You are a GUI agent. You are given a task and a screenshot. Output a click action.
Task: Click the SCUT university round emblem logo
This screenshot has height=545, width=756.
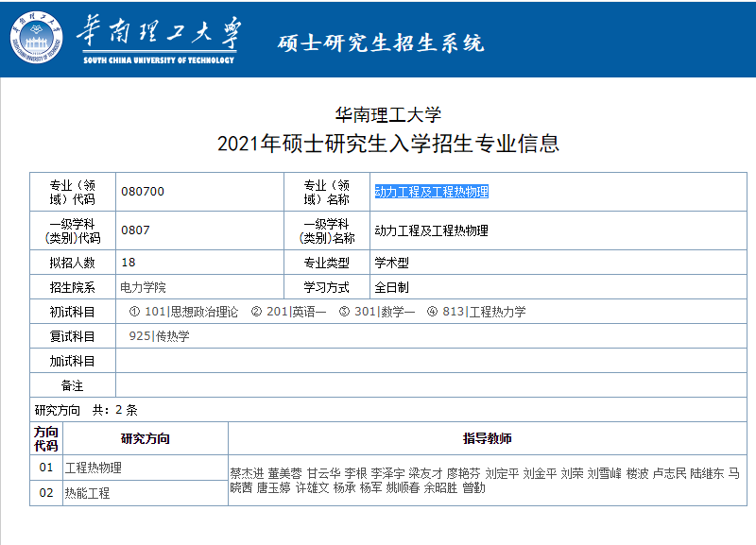coord(37,38)
